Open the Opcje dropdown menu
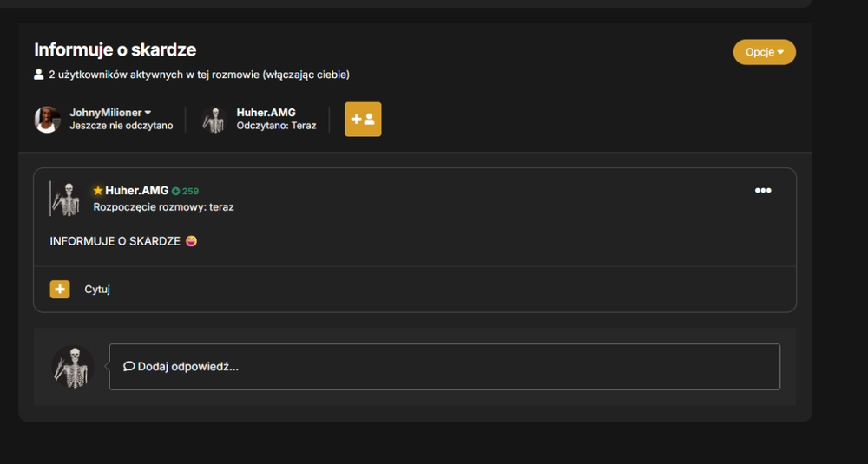 [765, 52]
